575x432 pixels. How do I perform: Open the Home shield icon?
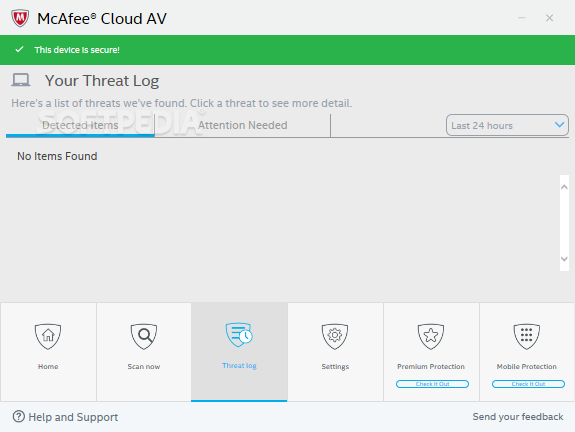point(48,336)
